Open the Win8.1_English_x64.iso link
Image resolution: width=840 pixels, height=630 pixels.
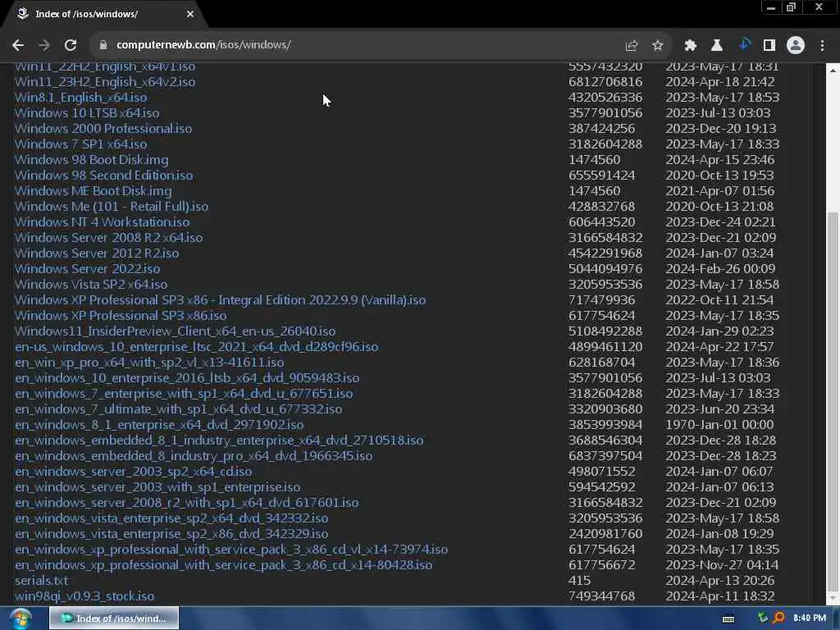point(80,98)
